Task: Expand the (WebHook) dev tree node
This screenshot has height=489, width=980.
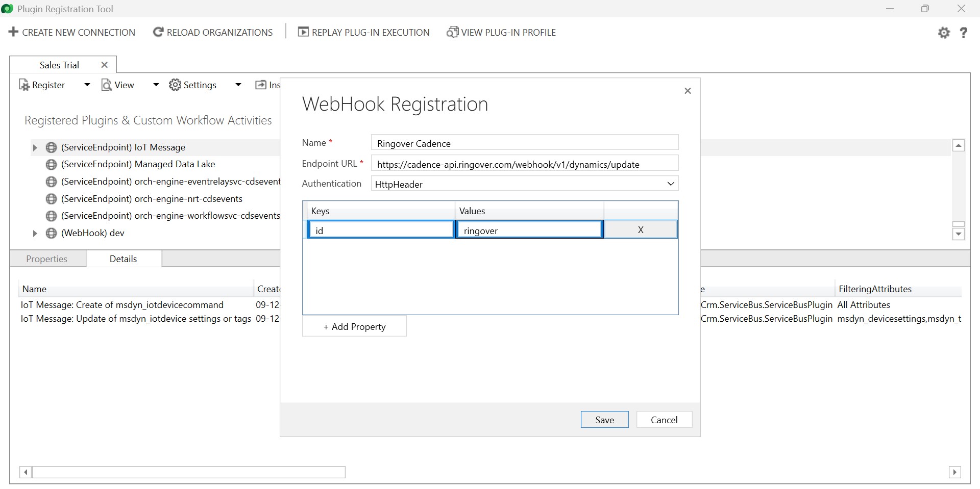Action: click(35, 233)
